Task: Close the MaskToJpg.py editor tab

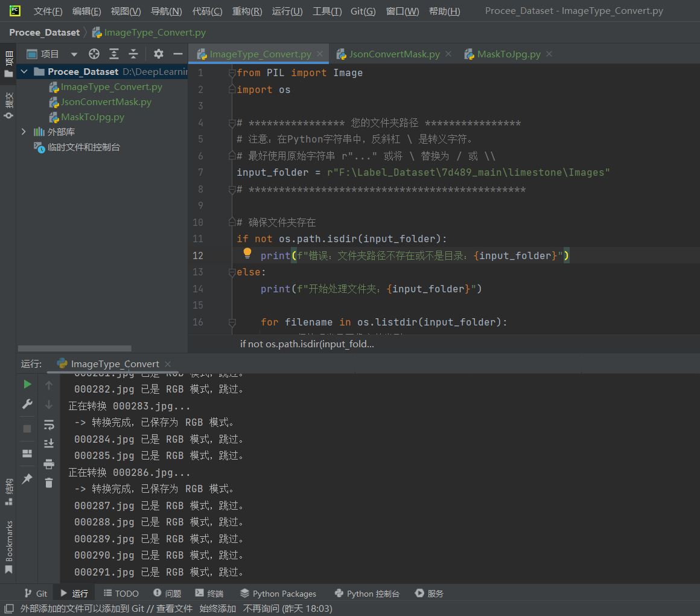Action: coord(549,54)
